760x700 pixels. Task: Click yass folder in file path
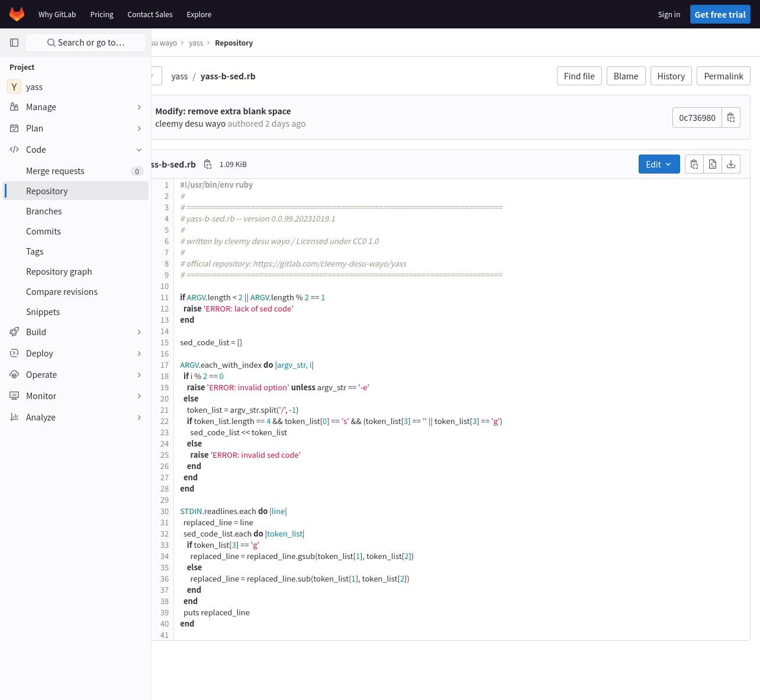[179, 76]
